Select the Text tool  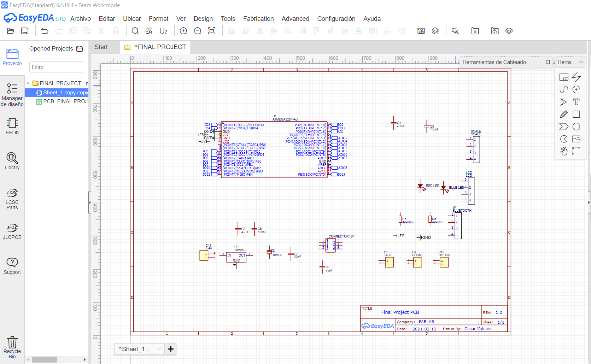tap(576, 102)
